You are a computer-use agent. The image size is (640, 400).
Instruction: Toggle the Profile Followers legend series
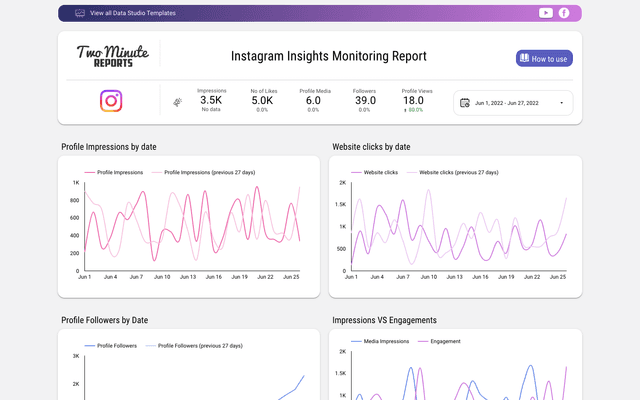(x=111, y=346)
